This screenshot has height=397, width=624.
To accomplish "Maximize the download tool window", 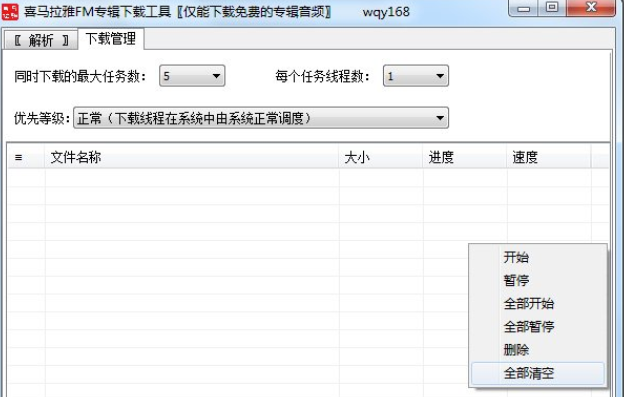I will tap(552, 8).
